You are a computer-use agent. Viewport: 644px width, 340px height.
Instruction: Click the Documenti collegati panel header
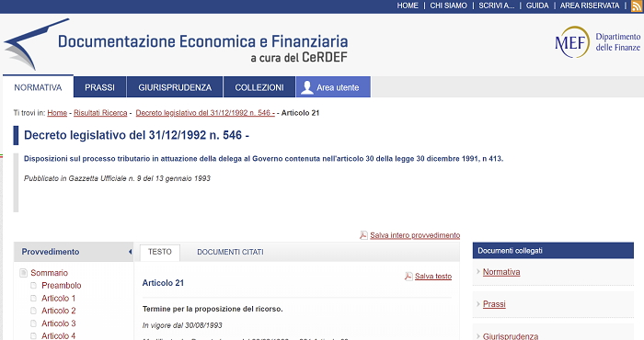553,251
